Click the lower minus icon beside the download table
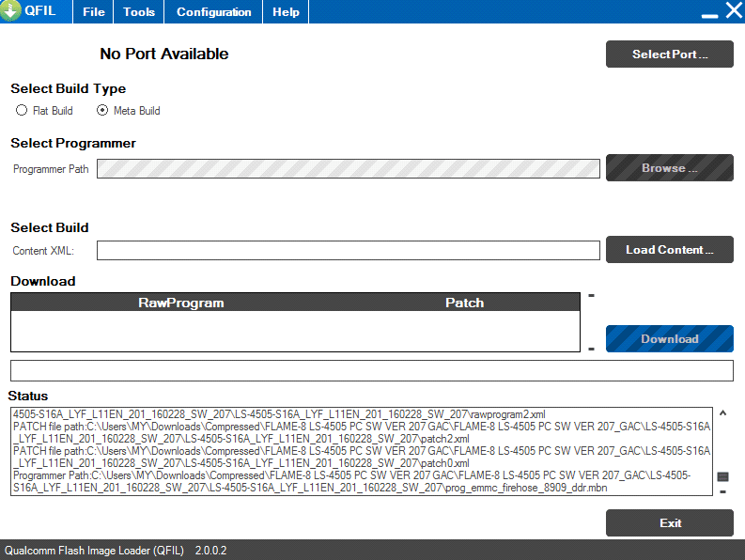The image size is (745, 560). [x=592, y=349]
